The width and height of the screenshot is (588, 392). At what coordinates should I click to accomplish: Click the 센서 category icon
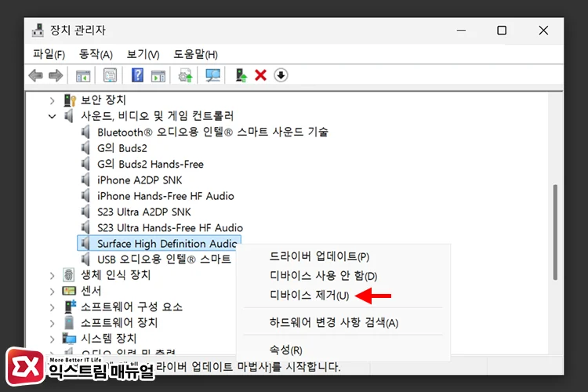tap(69, 291)
